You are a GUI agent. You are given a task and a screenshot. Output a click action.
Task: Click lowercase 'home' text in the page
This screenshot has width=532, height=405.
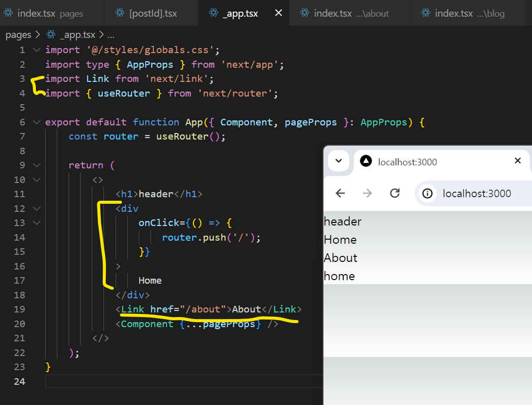(x=339, y=277)
